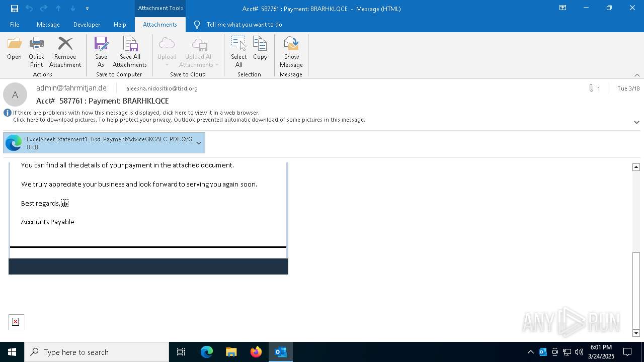Viewport: 644px width, 362px height.
Task: Select All attachments
Action: pyautogui.click(x=238, y=52)
